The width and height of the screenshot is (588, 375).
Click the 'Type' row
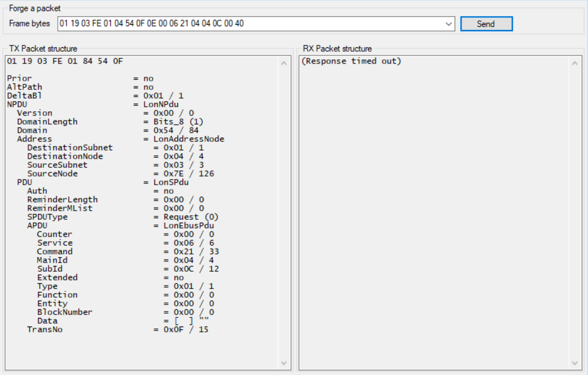tap(125, 286)
